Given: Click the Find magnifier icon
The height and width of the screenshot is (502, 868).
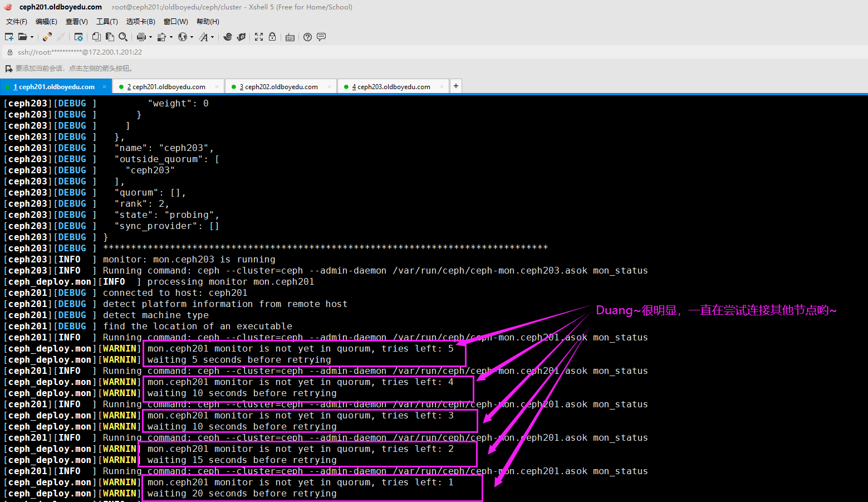Looking at the screenshot, I should [123, 37].
